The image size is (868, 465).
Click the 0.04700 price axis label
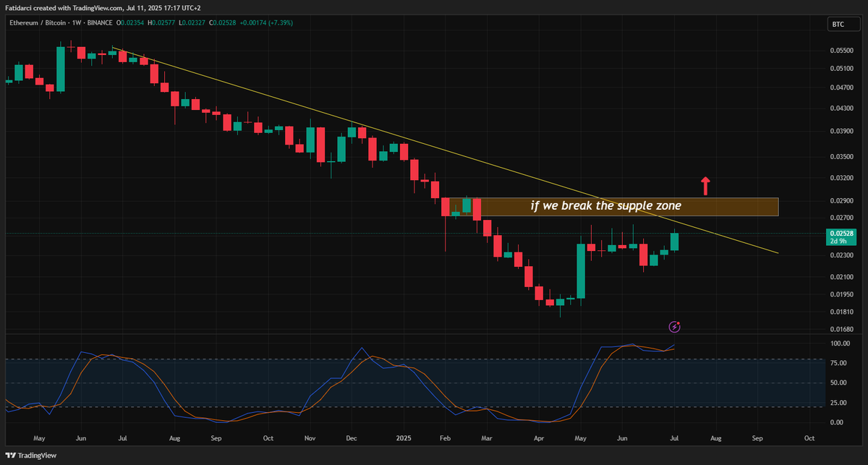tap(842, 88)
